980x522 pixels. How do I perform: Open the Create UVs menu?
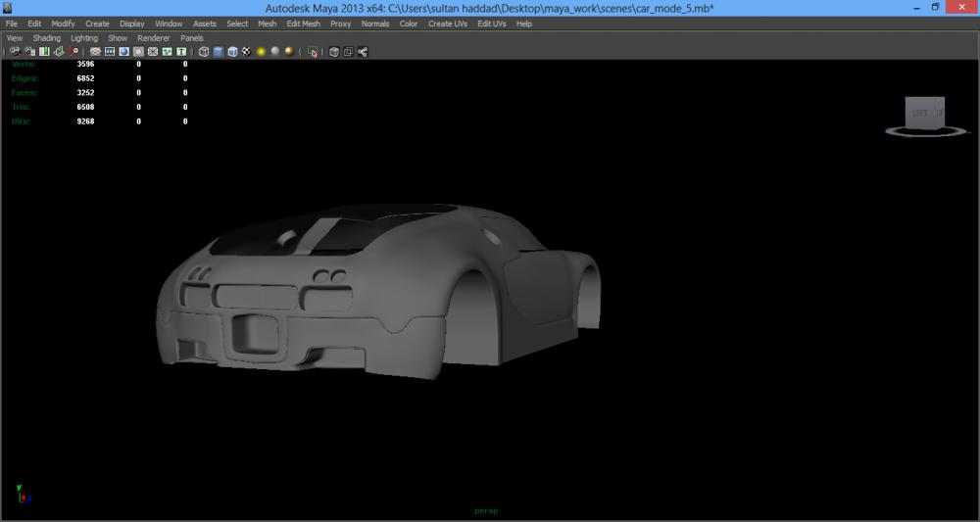click(447, 24)
